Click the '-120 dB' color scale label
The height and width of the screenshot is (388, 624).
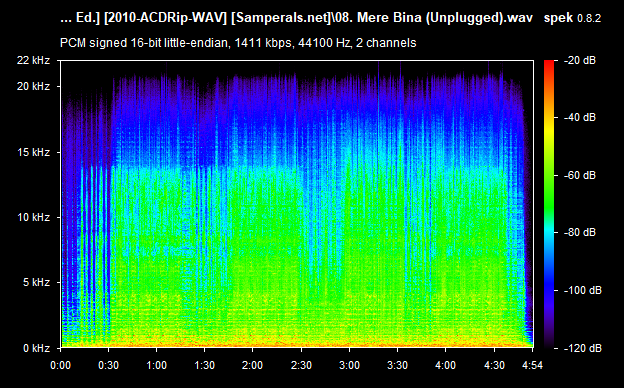pyautogui.click(x=583, y=348)
